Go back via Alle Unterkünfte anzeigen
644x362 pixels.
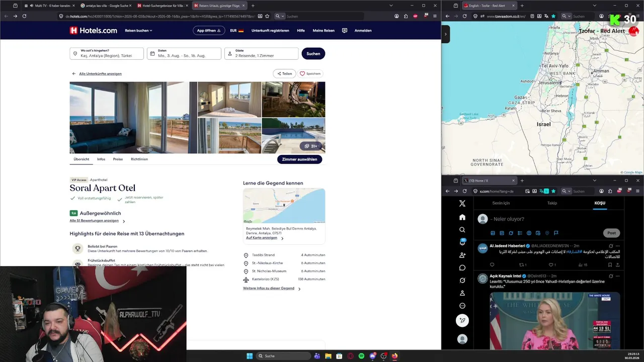(100, 74)
